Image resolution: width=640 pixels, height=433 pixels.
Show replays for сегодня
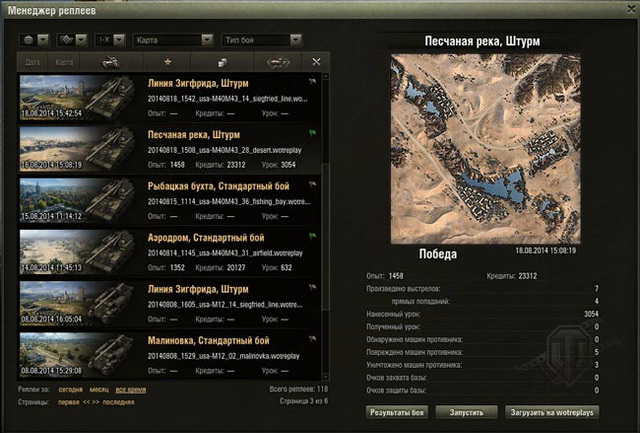click(71, 390)
